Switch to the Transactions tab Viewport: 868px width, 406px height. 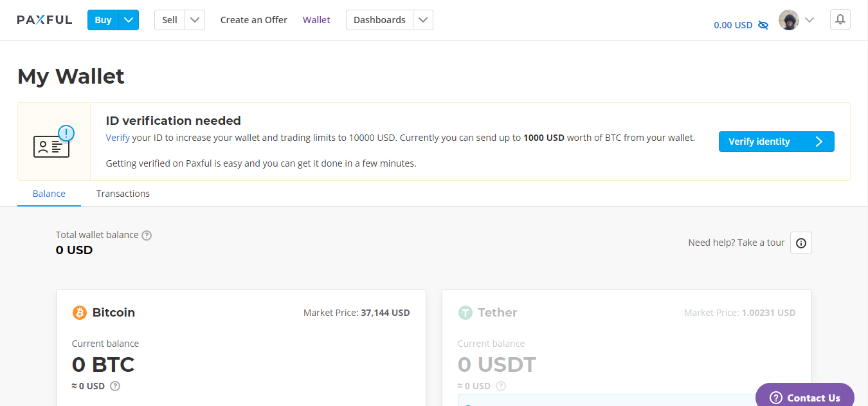[x=123, y=194]
